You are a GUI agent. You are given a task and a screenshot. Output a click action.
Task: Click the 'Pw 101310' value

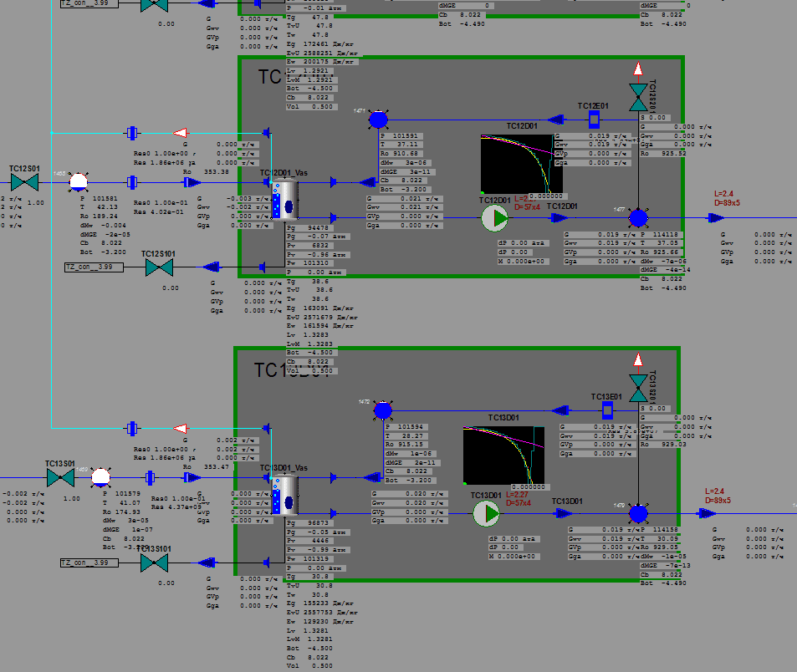(309, 263)
